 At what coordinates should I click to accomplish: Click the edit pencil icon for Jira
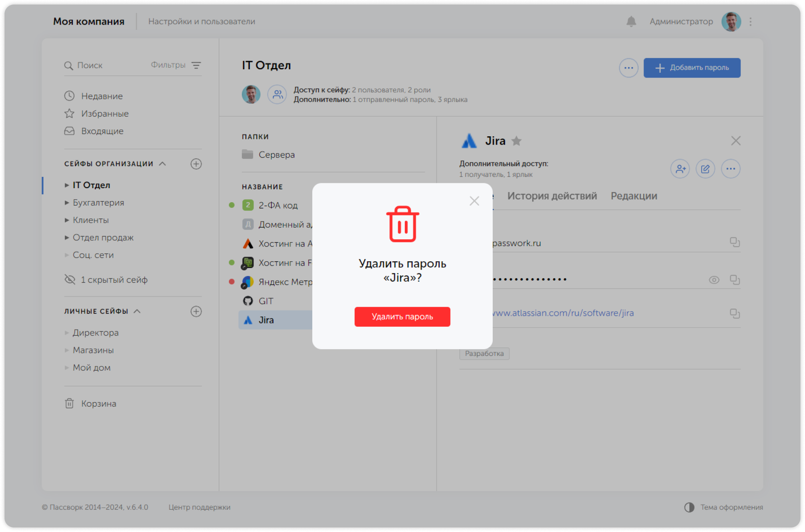pos(705,169)
